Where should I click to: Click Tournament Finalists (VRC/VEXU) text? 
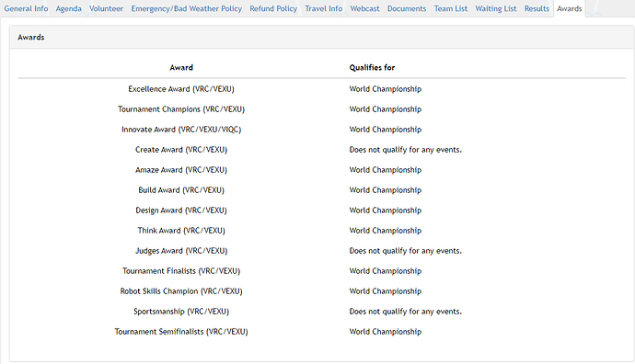(181, 271)
